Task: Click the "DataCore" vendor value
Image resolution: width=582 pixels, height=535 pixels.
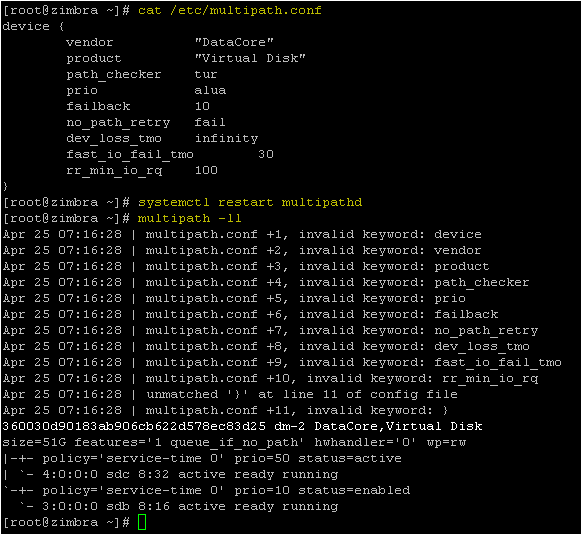Action: [234, 42]
